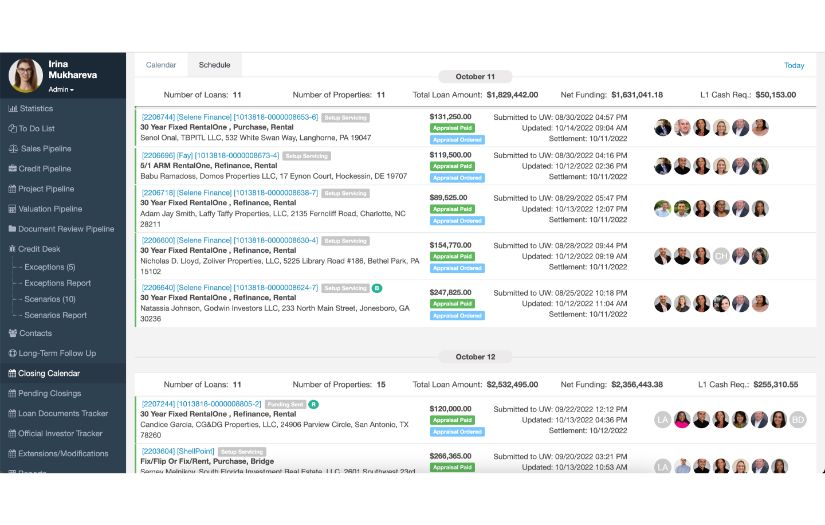Open loan link [2206718] Selene Finance
The width and height of the screenshot is (825, 525).
230,193
